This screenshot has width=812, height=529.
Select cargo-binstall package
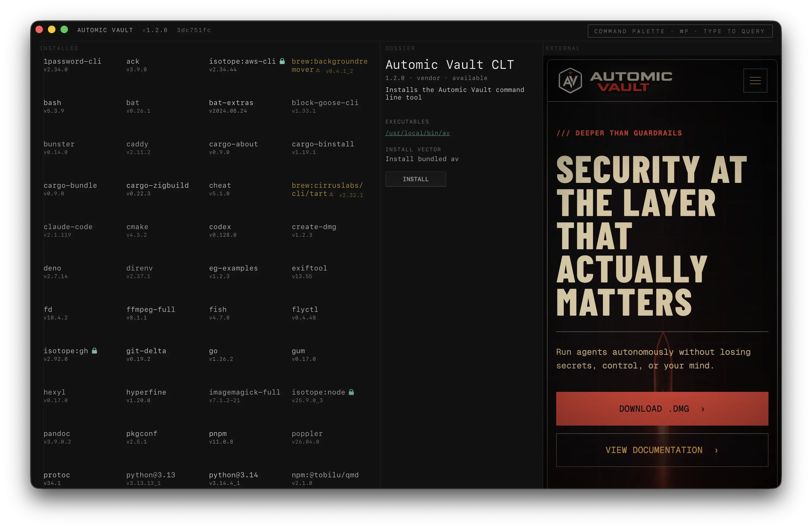pyautogui.click(x=323, y=148)
